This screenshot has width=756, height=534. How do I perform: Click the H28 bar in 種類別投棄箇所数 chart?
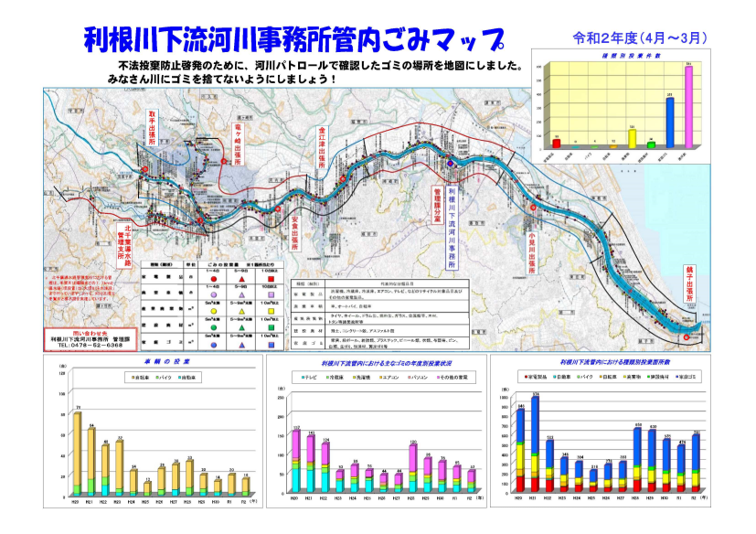636,460
